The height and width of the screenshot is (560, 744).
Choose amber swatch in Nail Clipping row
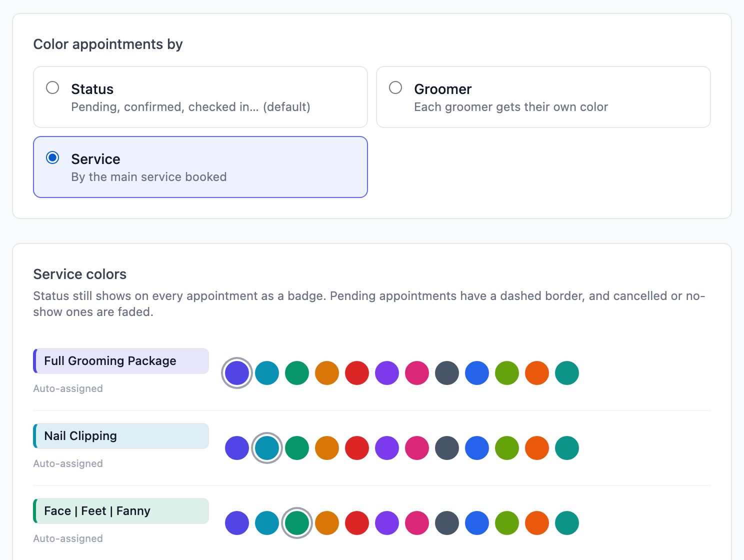pos(327,448)
